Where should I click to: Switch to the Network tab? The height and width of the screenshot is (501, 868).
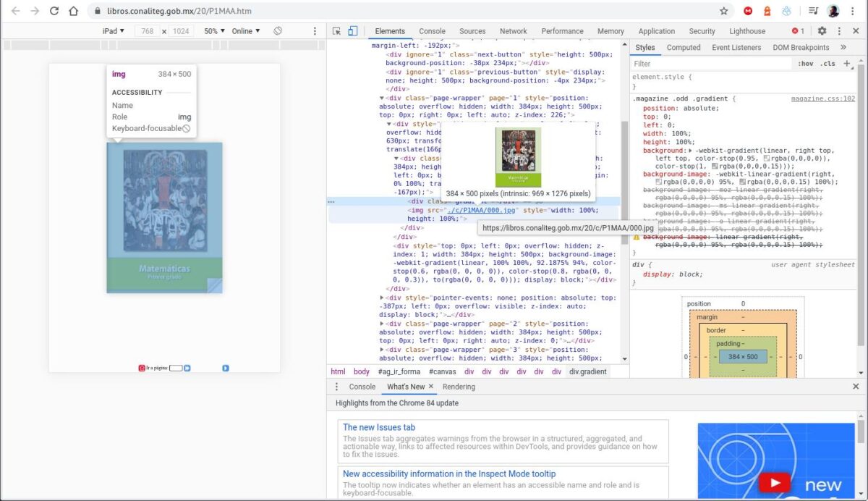click(513, 31)
